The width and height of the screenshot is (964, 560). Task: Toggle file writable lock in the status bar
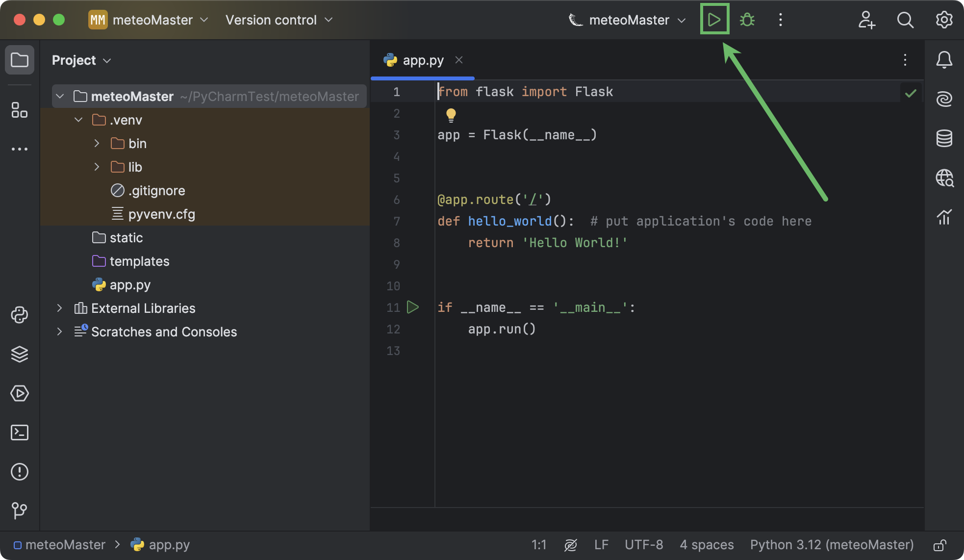click(941, 544)
